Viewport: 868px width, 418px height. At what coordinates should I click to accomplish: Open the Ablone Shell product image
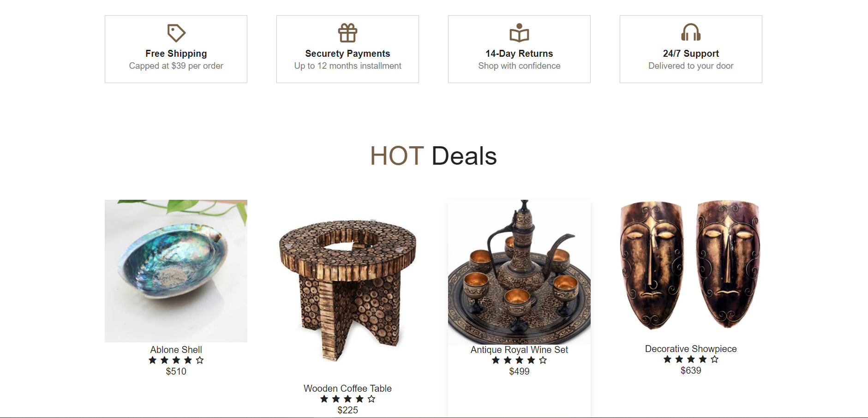[176, 271]
